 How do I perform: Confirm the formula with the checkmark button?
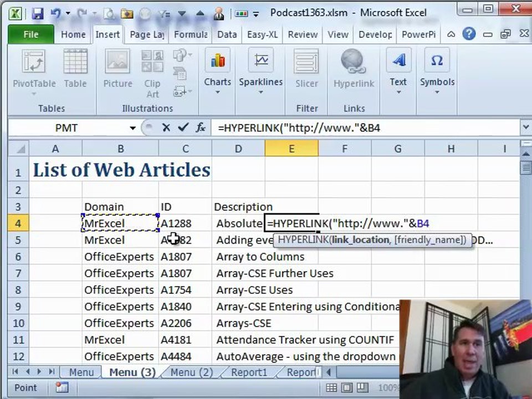183,127
